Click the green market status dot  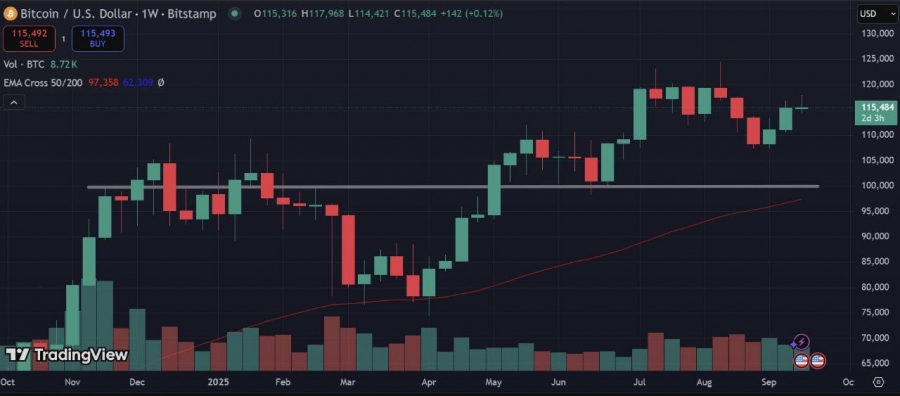click(x=235, y=13)
